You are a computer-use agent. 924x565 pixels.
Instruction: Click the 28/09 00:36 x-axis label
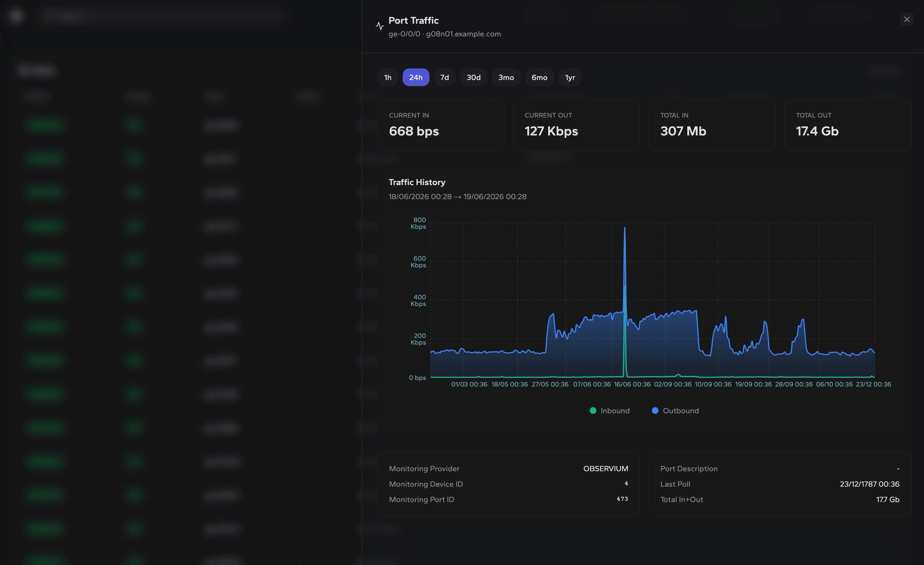(x=793, y=384)
